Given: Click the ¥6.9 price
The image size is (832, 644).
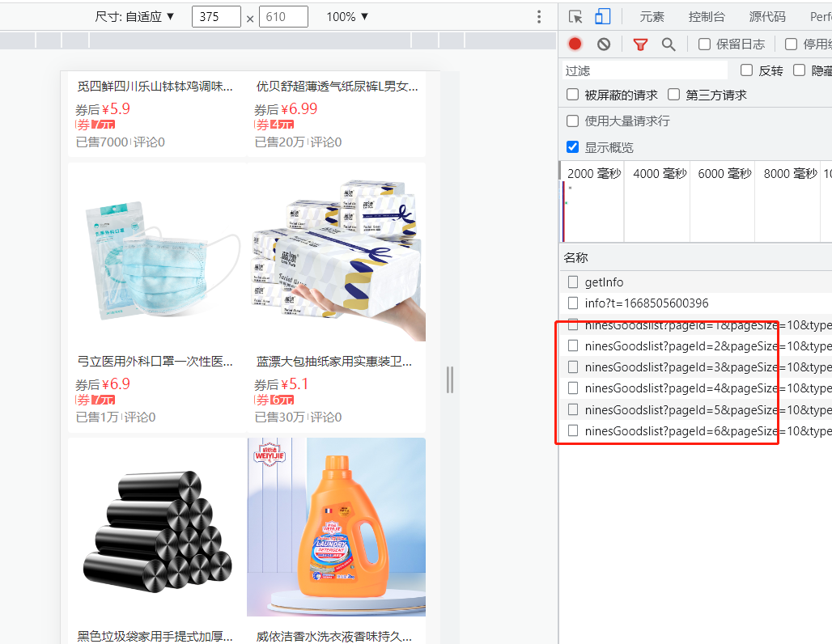Looking at the screenshot, I should tap(116, 384).
